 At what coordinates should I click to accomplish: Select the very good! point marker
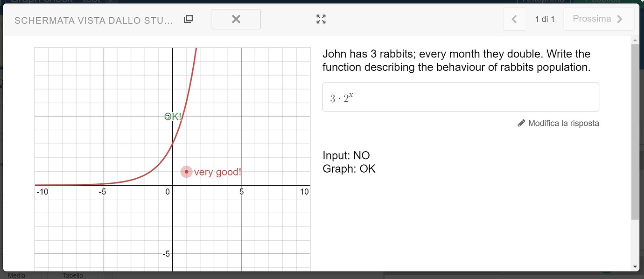tap(186, 172)
